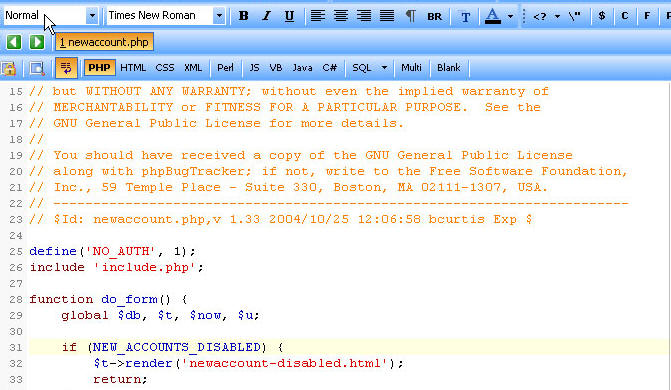The image size is (671, 390).
Task: Justify text alignment
Action: pos(387,16)
